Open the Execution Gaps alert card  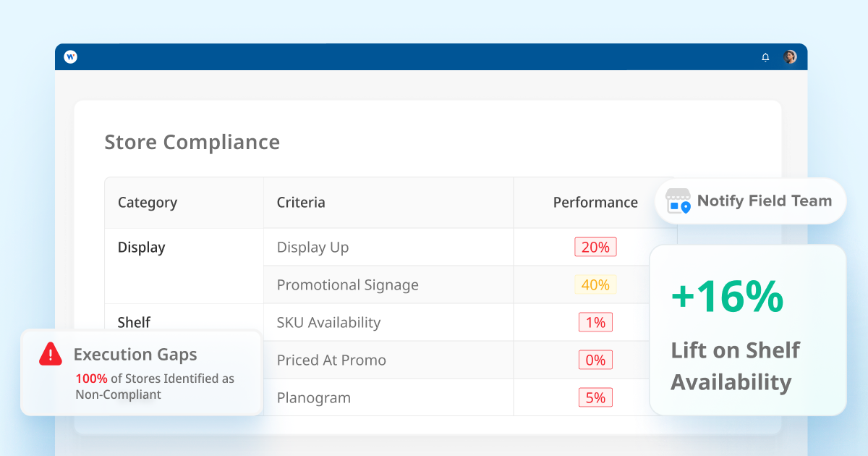[x=141, y=373]
